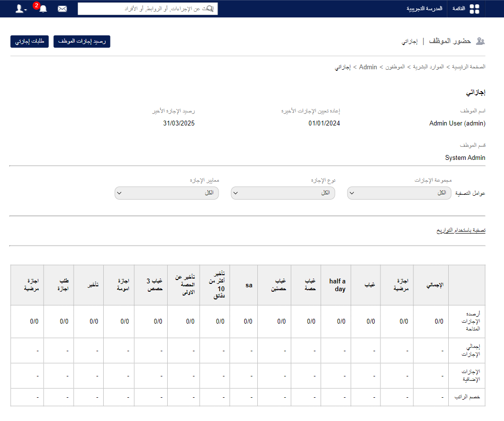Click إجازاتي page heading text
The image size is (504, 421).
(x=475, y=93)
